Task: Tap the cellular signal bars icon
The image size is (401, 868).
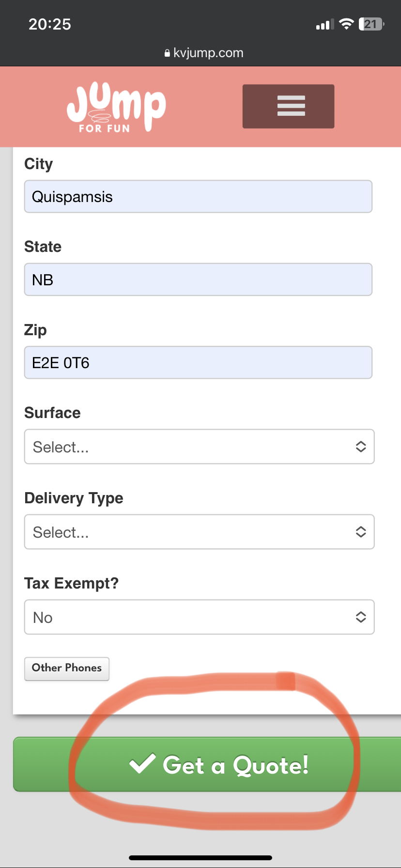Action: [325, 24]
